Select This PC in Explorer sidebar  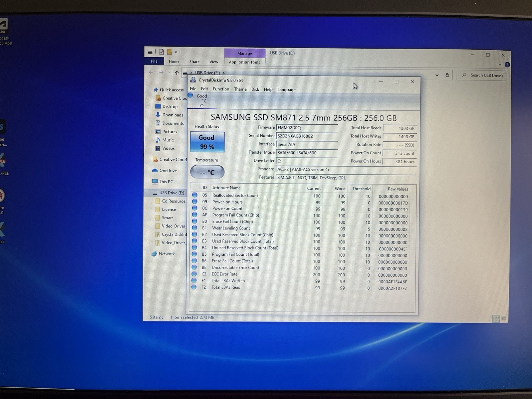click(163, 182)
